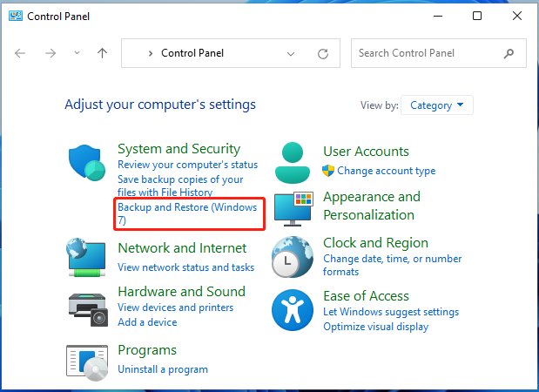The width and height of the screenshot is (539, 392).
Task: Open Review your computer's status
Action: (188, 165)
